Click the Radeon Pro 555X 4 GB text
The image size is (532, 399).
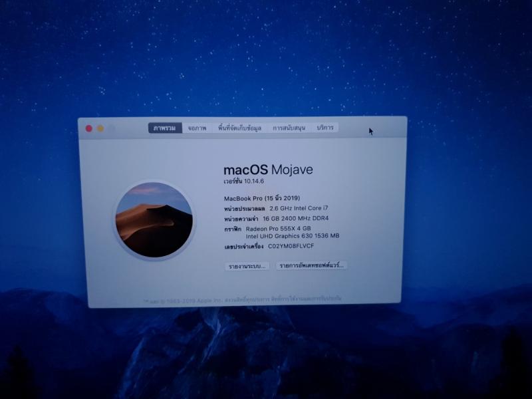(278, 228)
